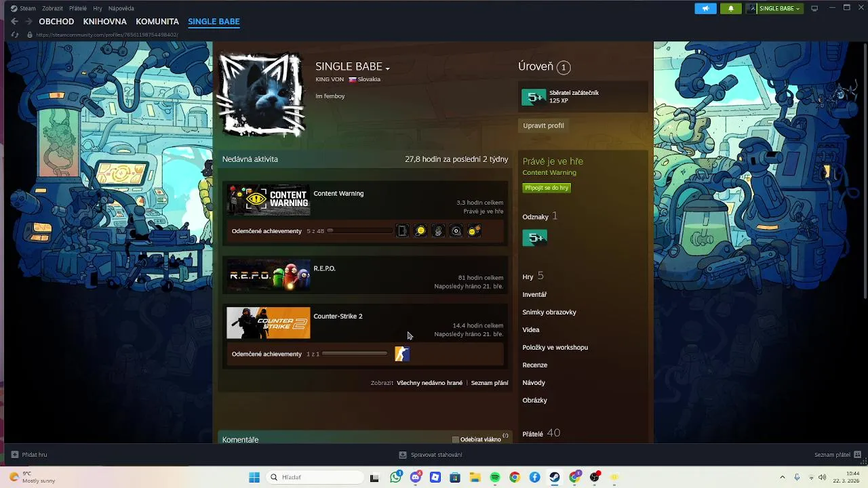
Task: Click the page vertical scrollbar
Action: [x=865, y=170]
